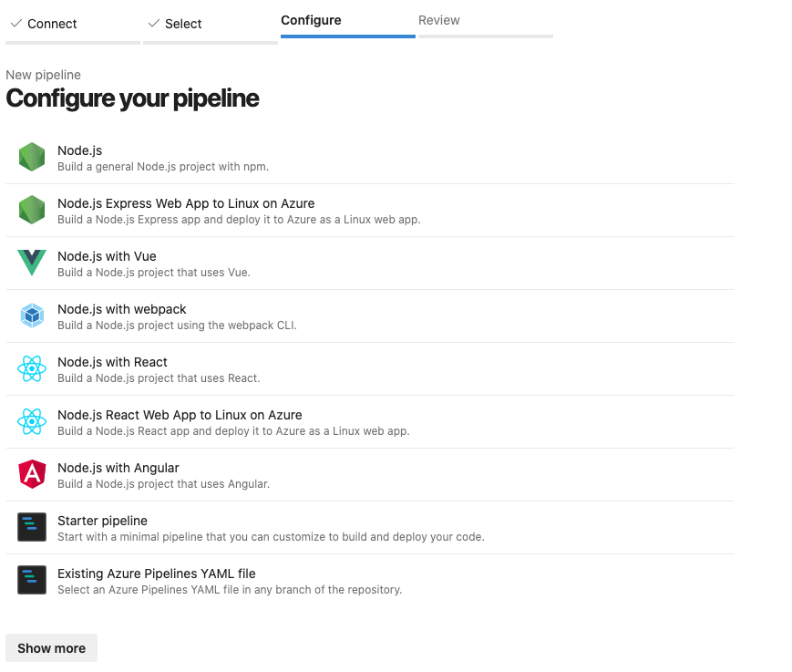Click the Starter pipeline icon

(32, 528)
